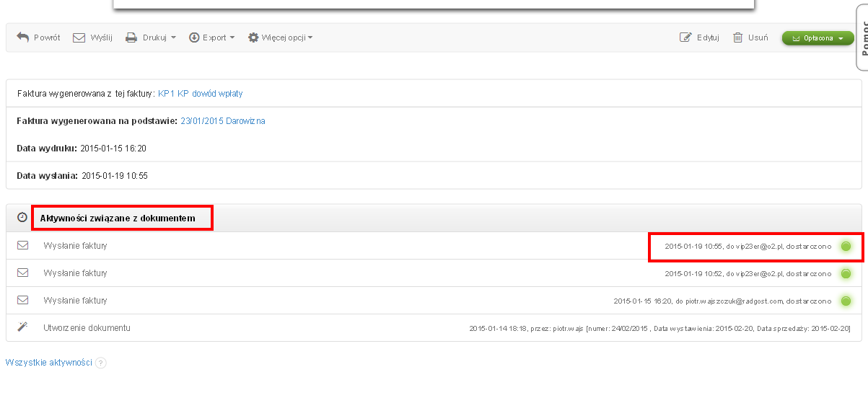The image size is (868, 398).
Task: Click the printer icon for Drukuj
Action: tap(131, 37)
